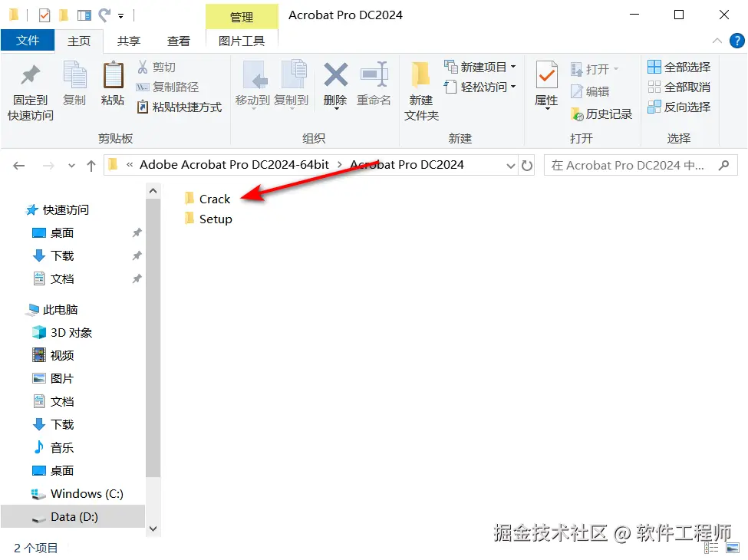
Task: Click the search box for Acrobat Pro DC2024
Action: 641,166
